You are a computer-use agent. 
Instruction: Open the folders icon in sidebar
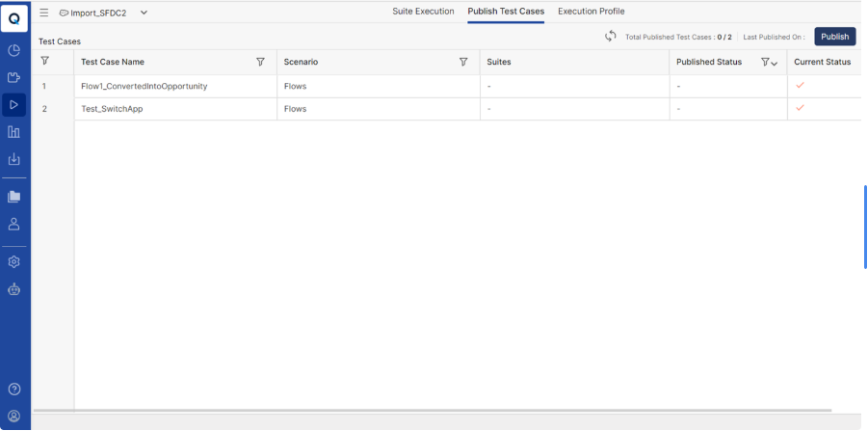tap(13, 197)
